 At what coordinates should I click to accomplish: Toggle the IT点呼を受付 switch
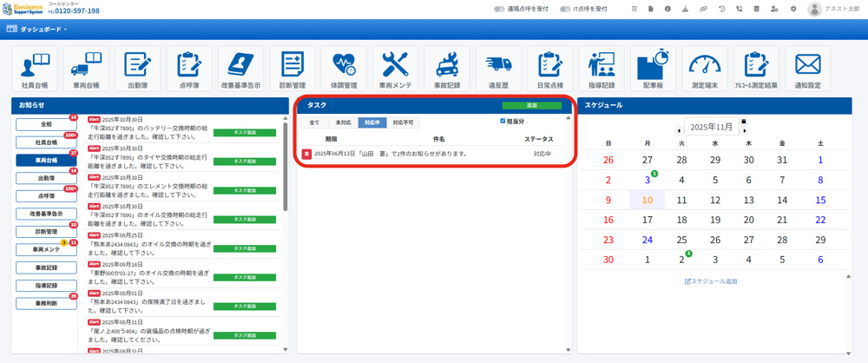tap(565, 10)
